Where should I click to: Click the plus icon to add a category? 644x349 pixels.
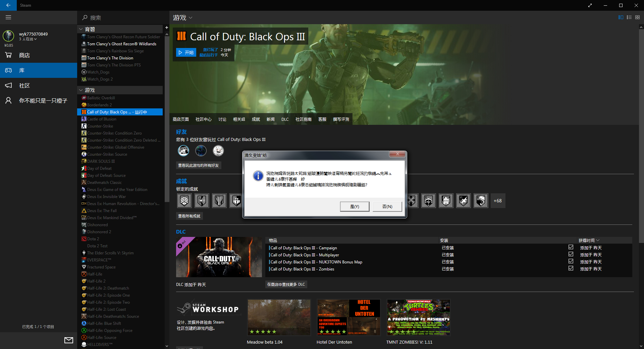[166, 28]
